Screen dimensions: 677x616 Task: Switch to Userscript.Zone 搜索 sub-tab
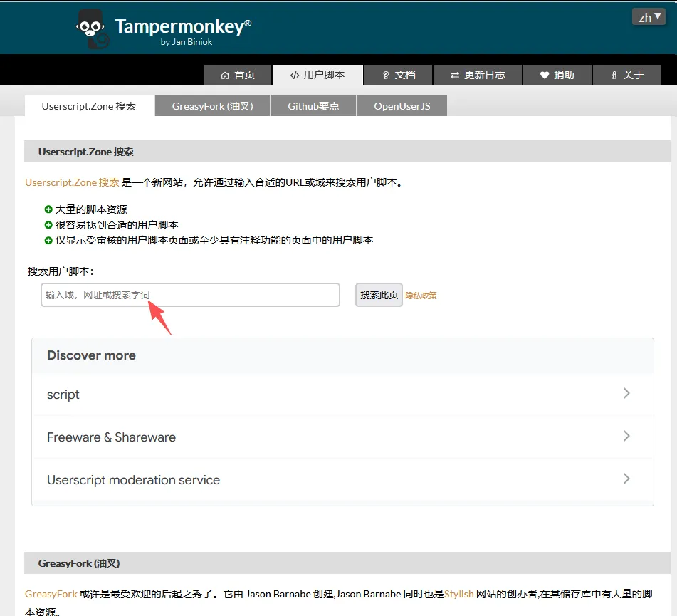point(89,106)
